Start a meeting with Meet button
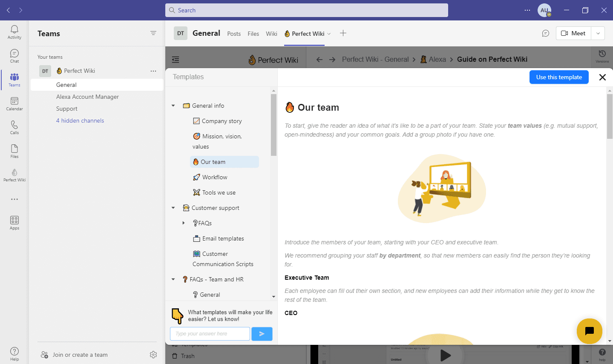Screen dimensions: 613x364 coord(573,33)
